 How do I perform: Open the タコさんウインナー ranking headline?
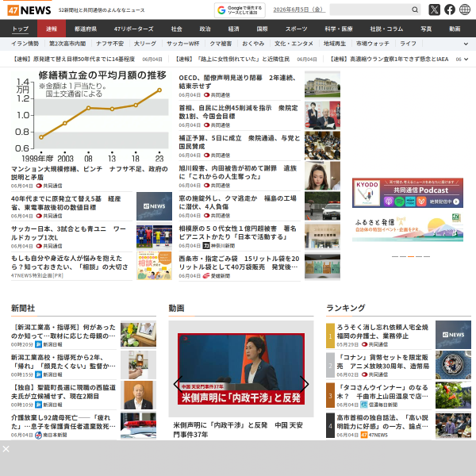[x=382, y=392]
